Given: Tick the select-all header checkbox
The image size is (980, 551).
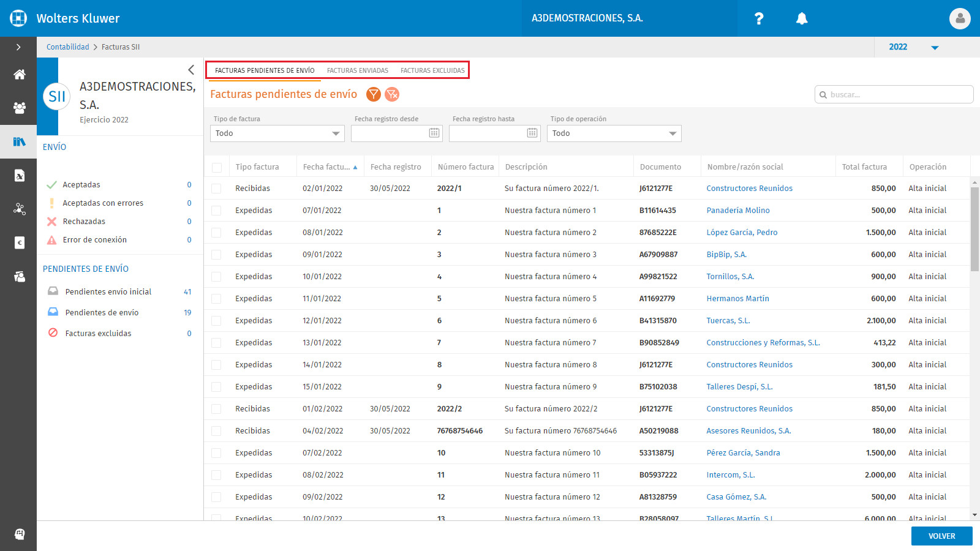Looking at the screenshot, I should 217,167.
